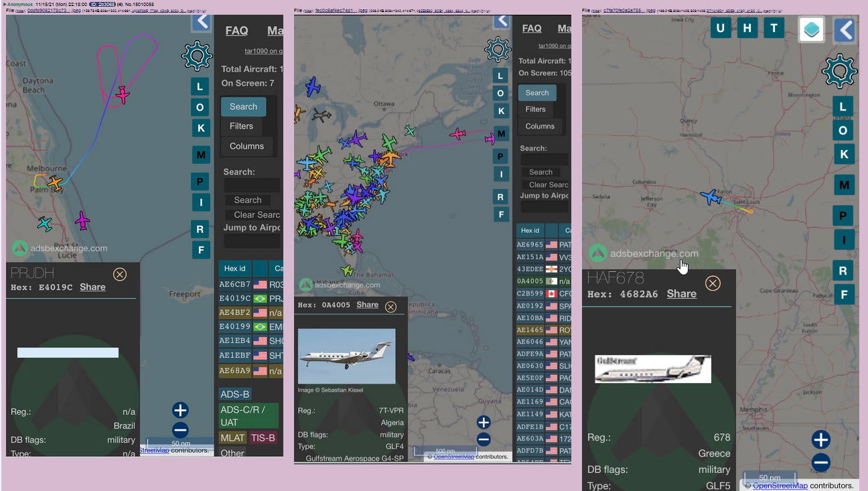
Task: Select magenta aircraft south of Palm Bay
Action: click(x=82, y=220)
